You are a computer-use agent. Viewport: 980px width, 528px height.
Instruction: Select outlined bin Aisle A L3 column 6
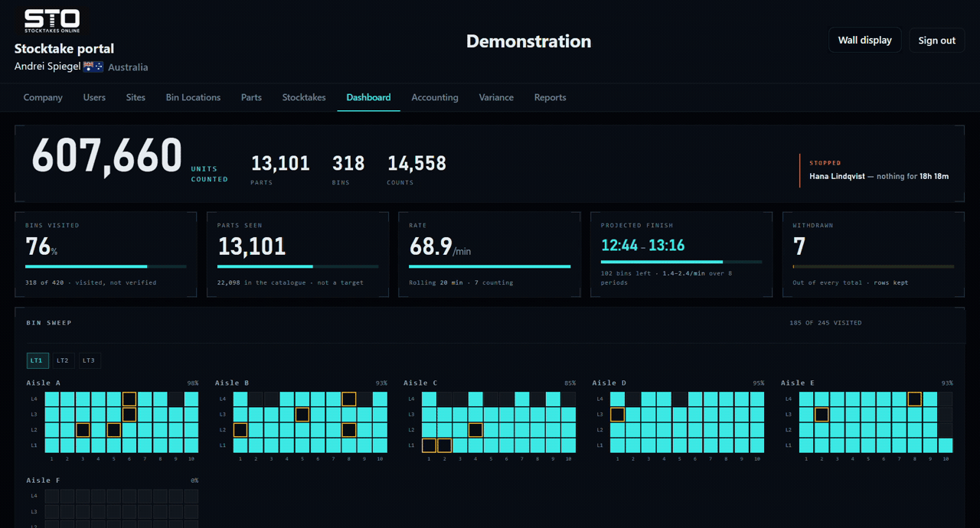point(129,414)
